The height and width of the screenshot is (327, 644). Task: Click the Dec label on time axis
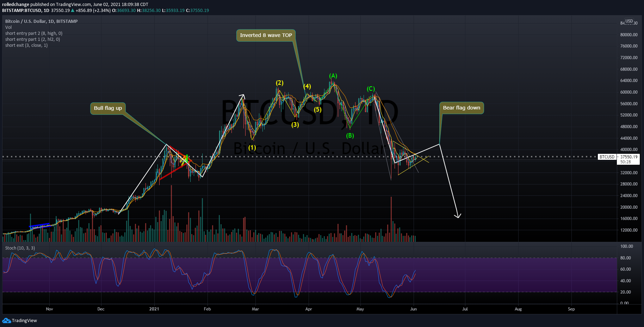point(101,309)
